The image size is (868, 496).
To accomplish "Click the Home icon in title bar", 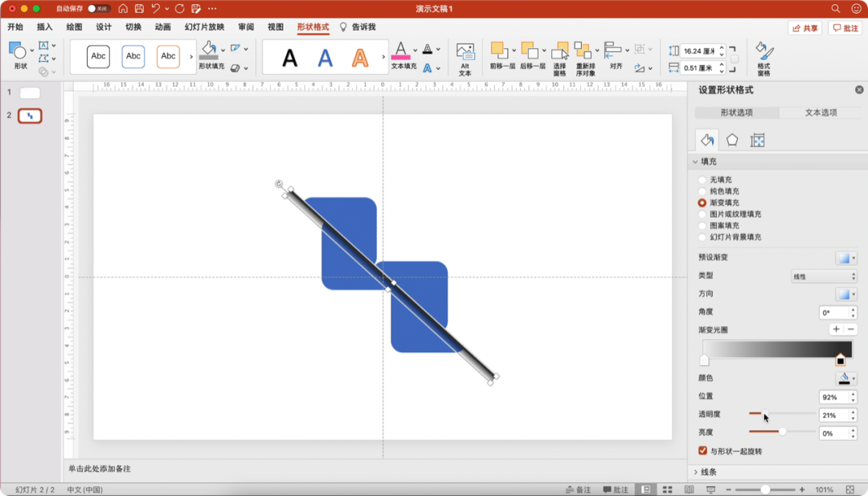I will (123, 8).
